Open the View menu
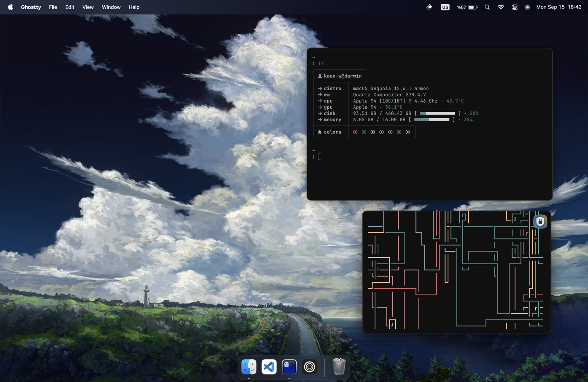Screen dimensions: 588x382 coord(88,7)
